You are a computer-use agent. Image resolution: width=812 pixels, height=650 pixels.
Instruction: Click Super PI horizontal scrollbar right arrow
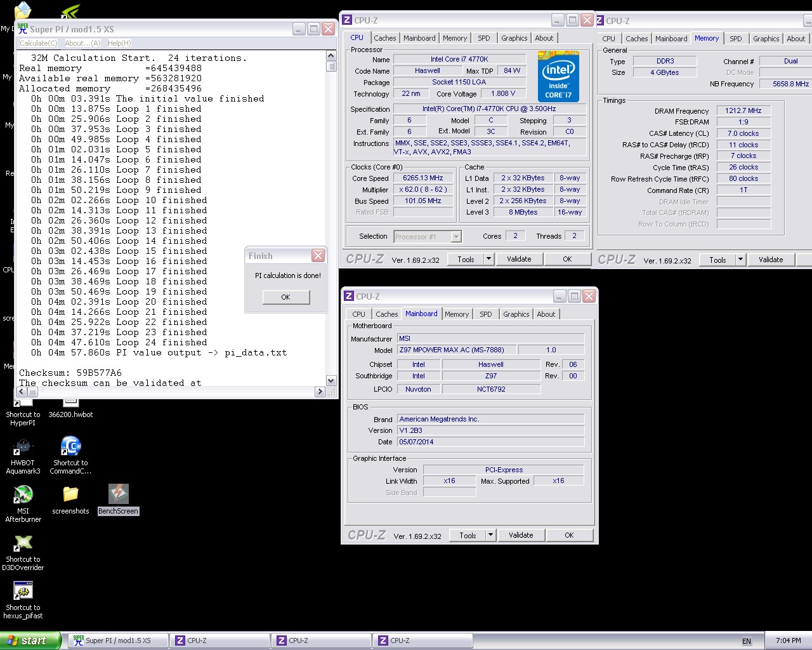point(320,392)
